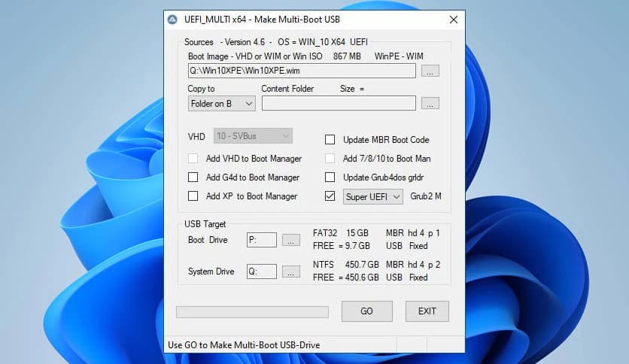Click the 'Size =' label
The height and width of the screenshot is (364, 629).
(352, 89)
